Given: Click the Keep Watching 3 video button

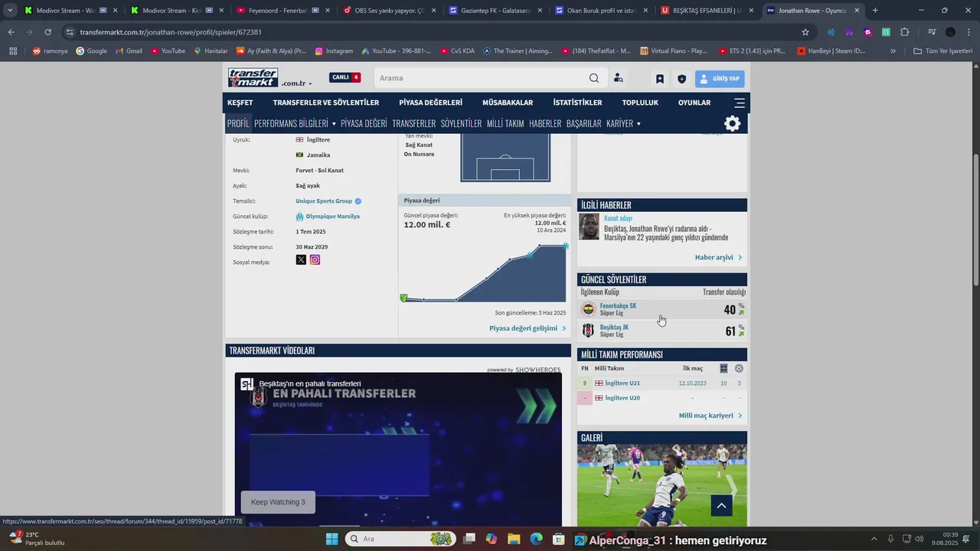Looking at the screenshot, I should coord(278,502).
